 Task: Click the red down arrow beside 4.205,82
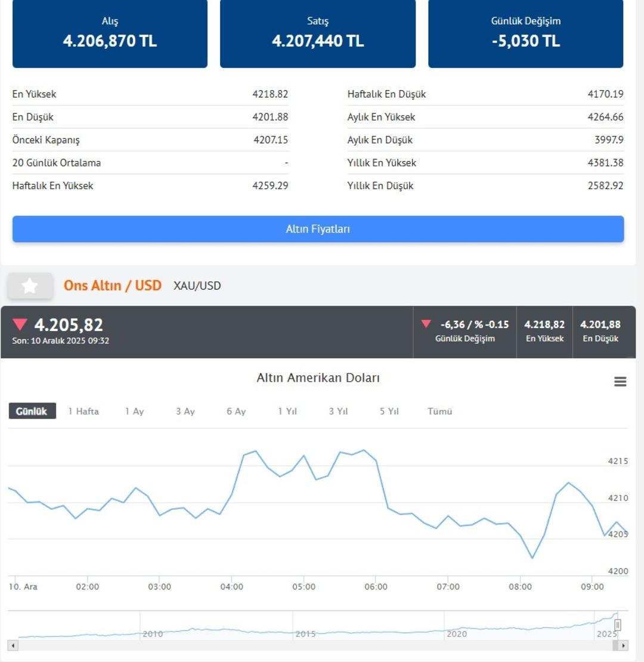20,324
